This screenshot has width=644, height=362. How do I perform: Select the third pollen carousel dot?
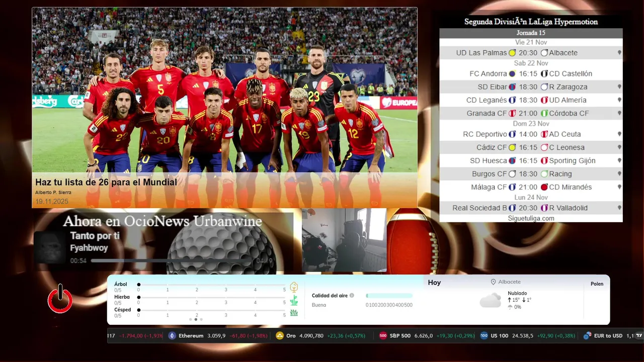tap(201, 319)
